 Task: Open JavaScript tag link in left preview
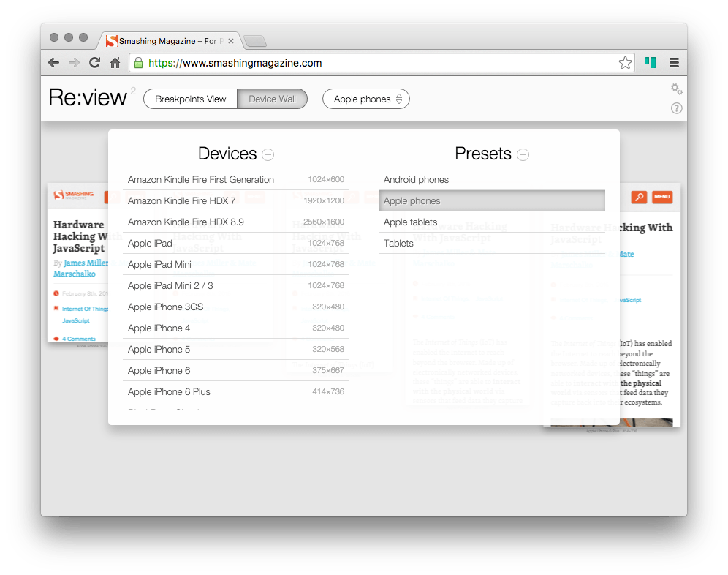(76, 320)
